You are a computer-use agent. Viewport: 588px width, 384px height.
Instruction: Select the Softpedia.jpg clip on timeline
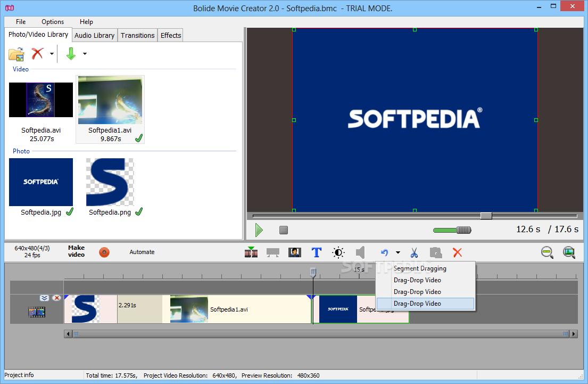361,309
